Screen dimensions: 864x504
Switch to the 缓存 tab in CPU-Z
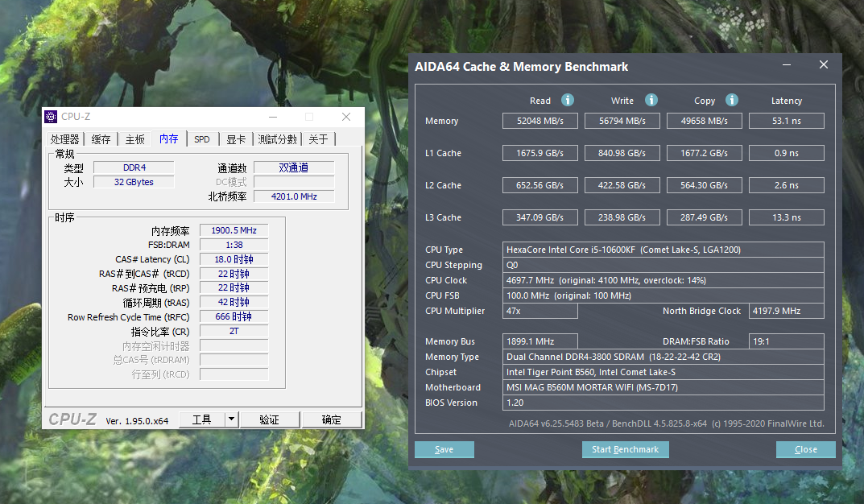[x=101, y=139]
